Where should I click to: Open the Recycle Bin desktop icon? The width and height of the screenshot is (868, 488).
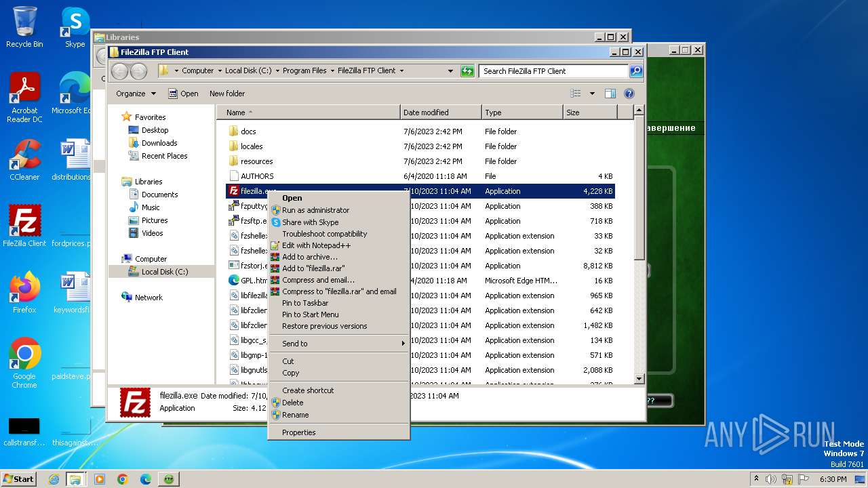(24, 27)
